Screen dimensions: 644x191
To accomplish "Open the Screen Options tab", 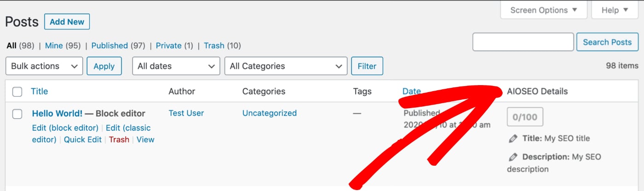I will click(x=544, y=10).
